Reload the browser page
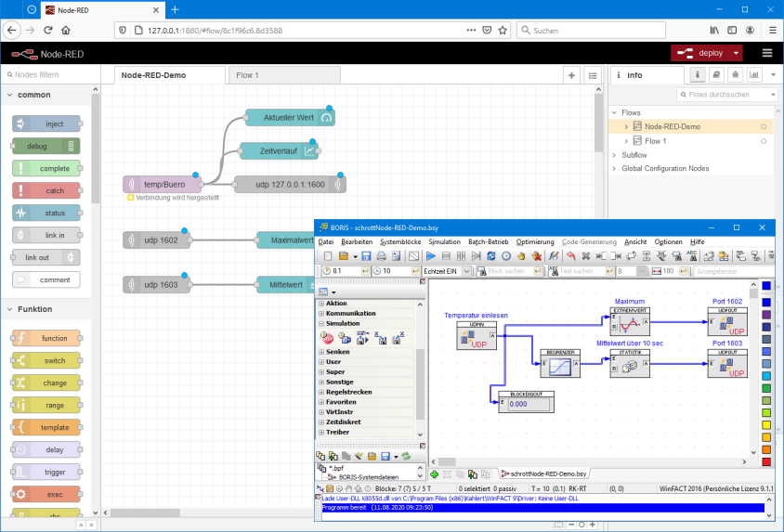Screen dimensions: 784x532 (x=48, y=30)
